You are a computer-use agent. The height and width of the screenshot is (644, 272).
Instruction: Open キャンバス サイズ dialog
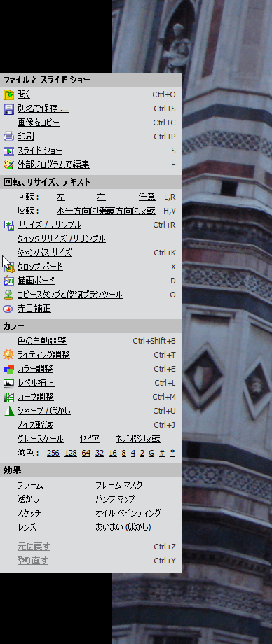(44, 253)
